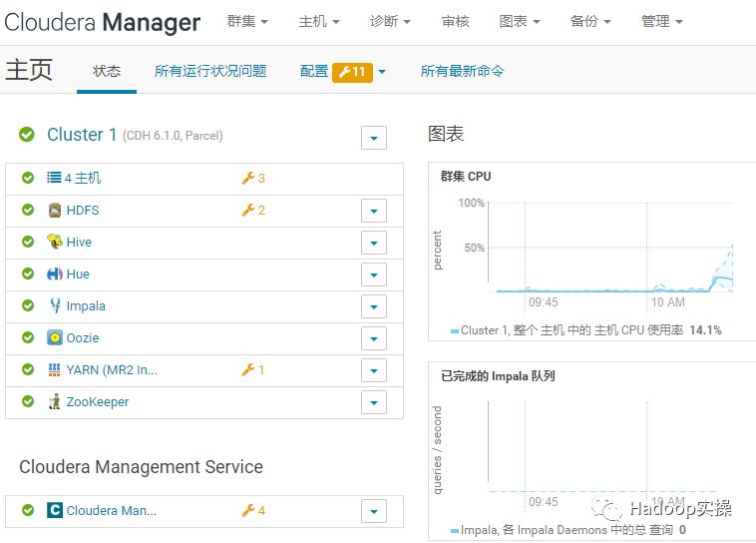The image size is (756, 543).
Task: Click the HDFS service icon
Action: [x=55, y=210]
